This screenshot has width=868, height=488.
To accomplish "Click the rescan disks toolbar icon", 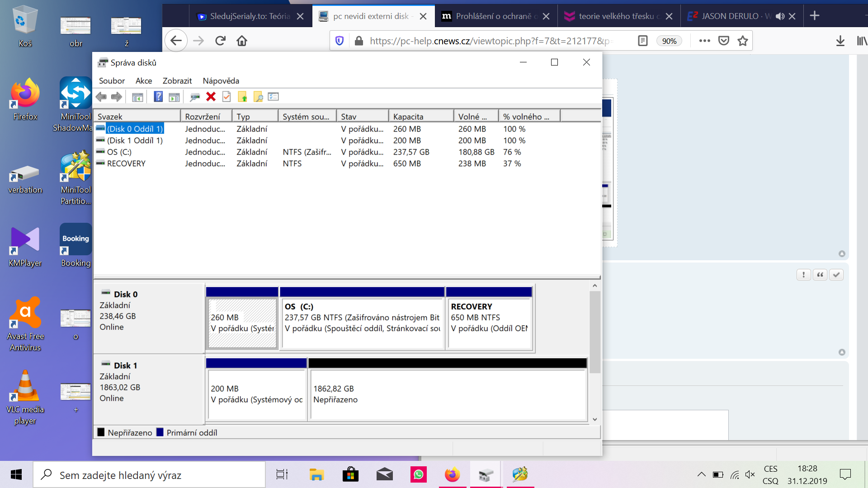I will 195,97.
